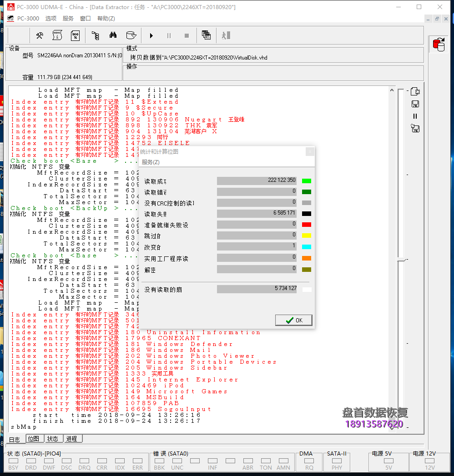The image size is (454, 476).
Task: Switch to the 位图 tab
Action: click(x=34, y=438)
